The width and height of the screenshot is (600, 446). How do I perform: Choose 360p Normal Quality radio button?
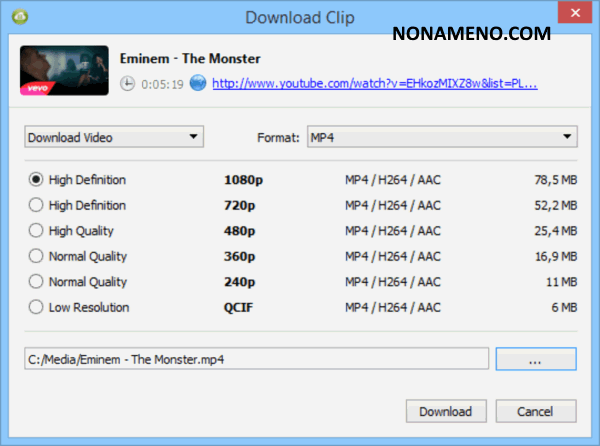point(36,256)
